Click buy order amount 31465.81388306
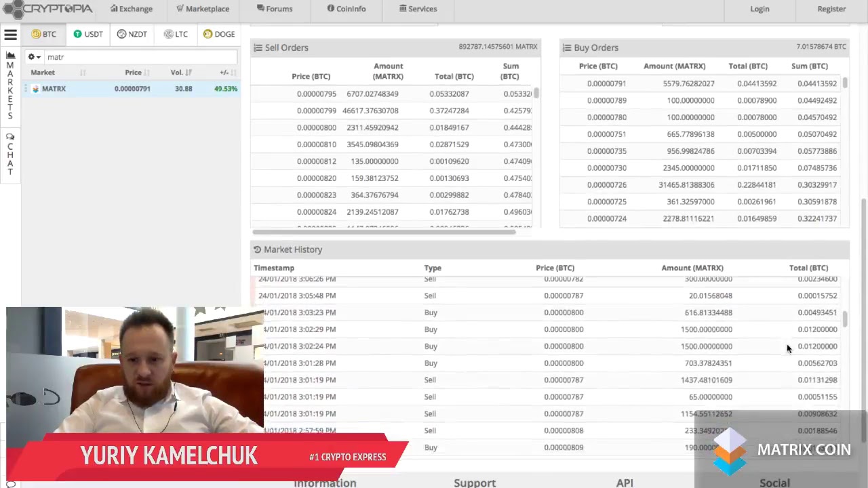This screenshot has width=868, height=488. point(686,185)
